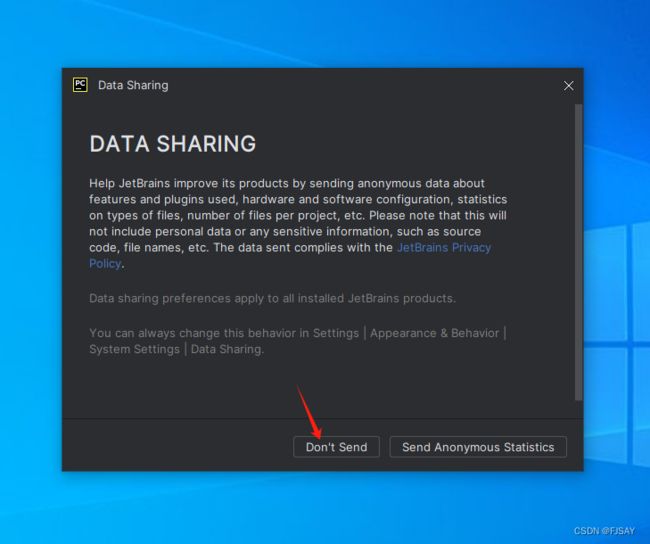
Task: Click the 'You can always change this behavior' note
Action: [x=298, y=341]
